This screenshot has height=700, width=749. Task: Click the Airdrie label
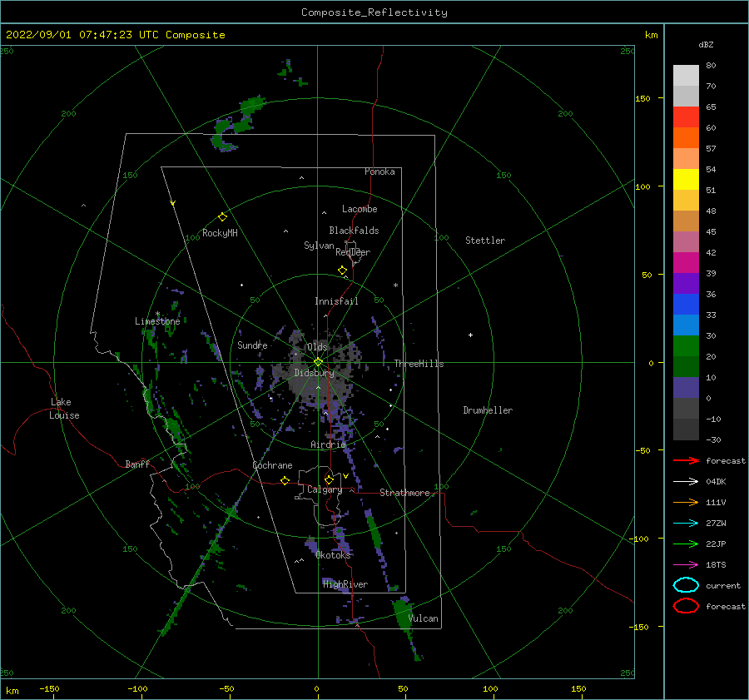pos(328,444)
